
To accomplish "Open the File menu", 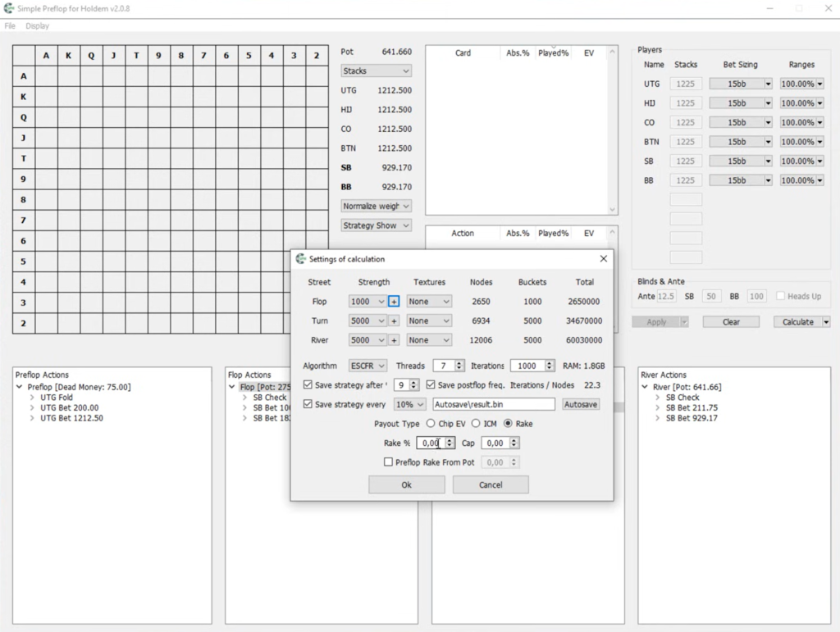I will (x=10, y=25).
